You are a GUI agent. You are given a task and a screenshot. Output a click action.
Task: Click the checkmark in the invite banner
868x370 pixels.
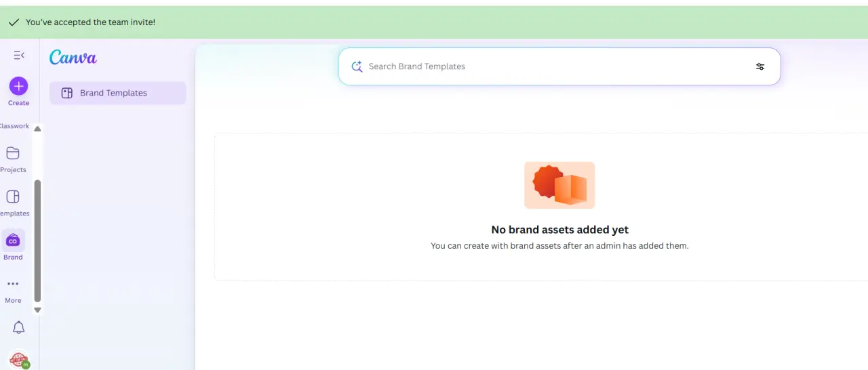tap(14, 22)
